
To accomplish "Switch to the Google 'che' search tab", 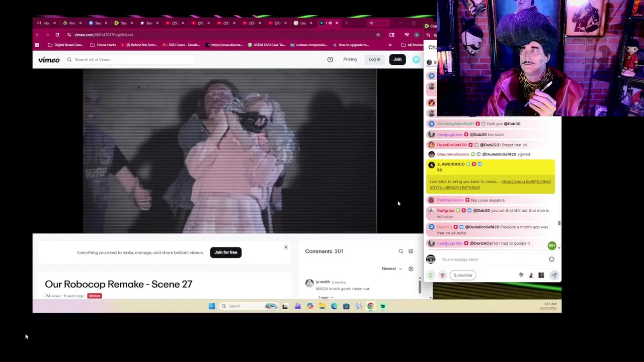I will 302,23.
